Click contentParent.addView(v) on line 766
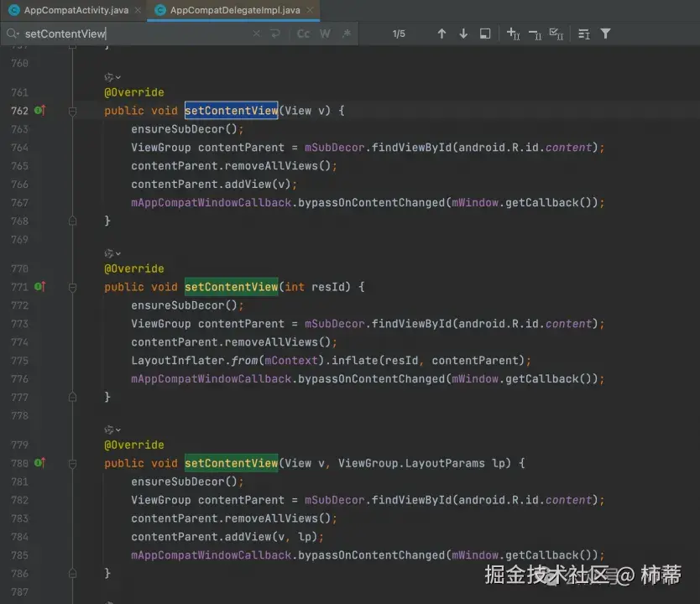Viewport: 700px width, 604px height. click(211, 185)
